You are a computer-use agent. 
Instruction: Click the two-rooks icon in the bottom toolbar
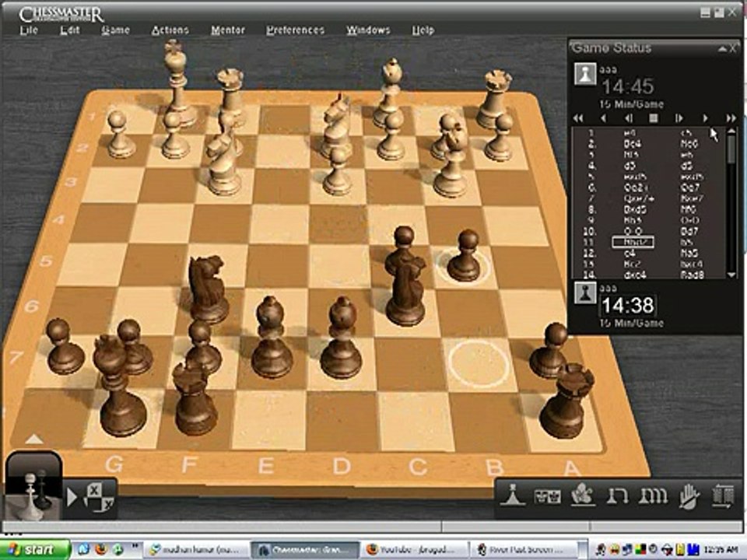[616, 496]
